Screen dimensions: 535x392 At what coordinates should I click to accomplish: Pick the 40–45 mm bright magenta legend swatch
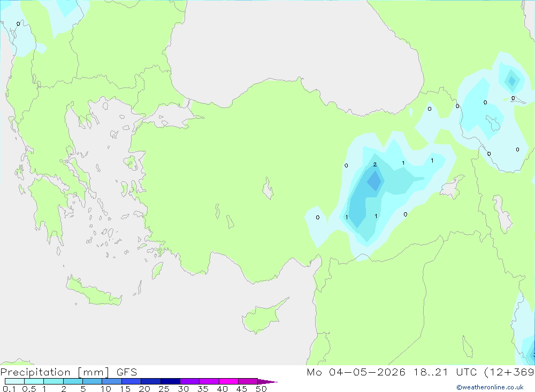(228, 381)
